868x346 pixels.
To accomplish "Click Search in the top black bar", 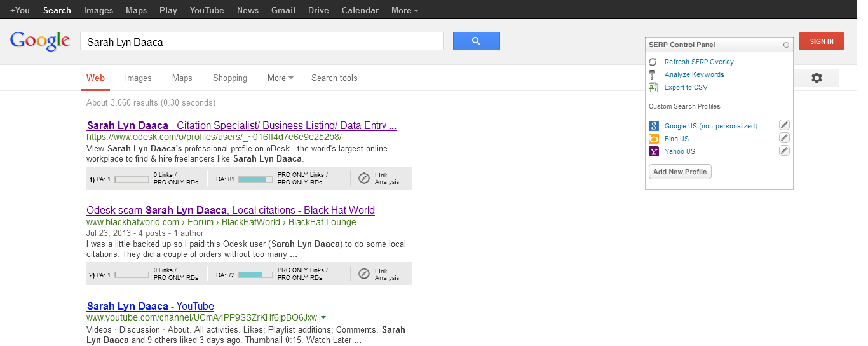I will point(57,10).
